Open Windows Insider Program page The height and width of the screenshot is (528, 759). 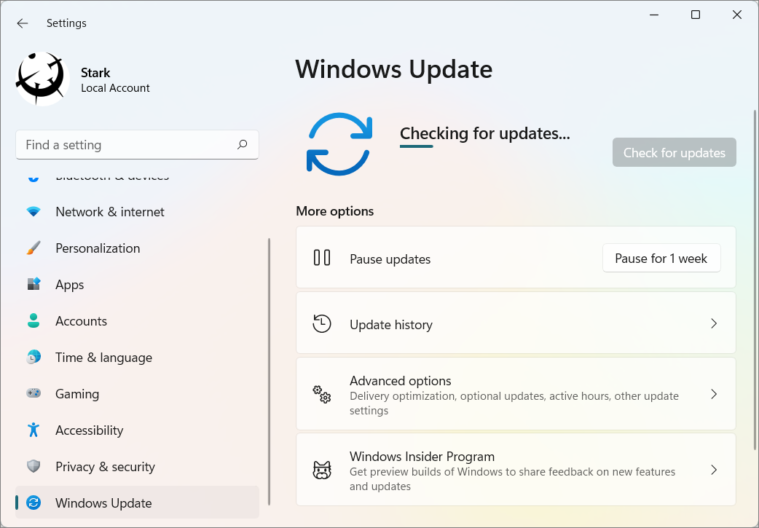click(516, 469)
